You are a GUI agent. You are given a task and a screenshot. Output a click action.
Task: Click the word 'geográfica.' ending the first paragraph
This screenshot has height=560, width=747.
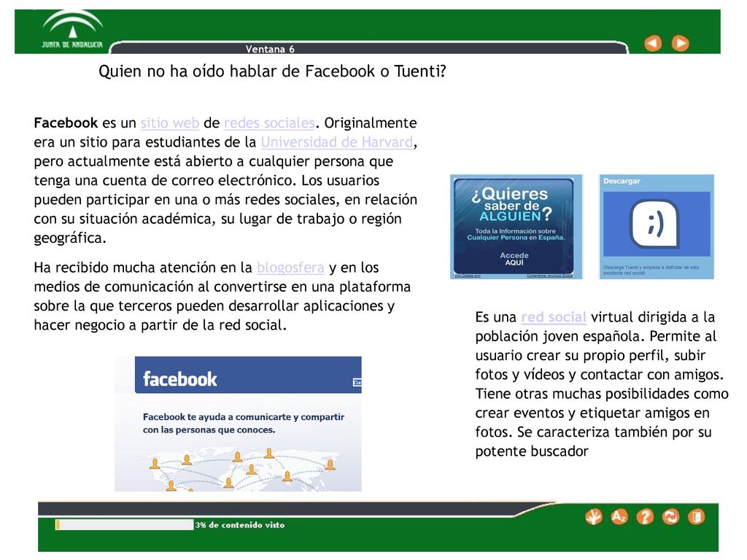coord(70,238)
